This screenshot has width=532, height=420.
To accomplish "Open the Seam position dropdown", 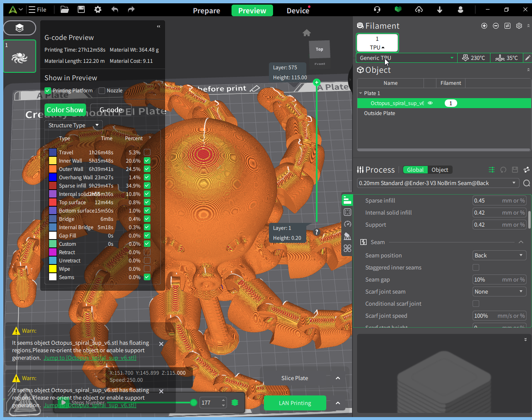I will coord(499,255).
